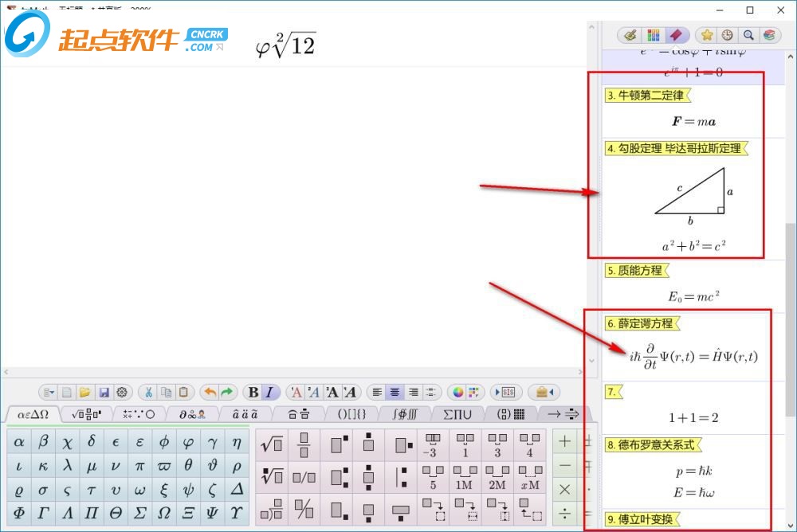
Task: Open favorites with the star icon
Action: coord(706,35)
